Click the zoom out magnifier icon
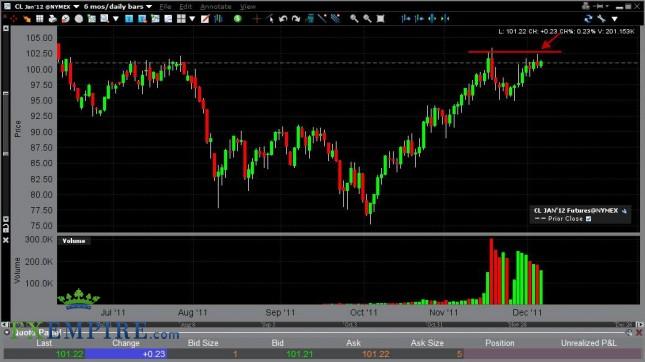Viewport: 645px width, 362px height. [367, 19]
